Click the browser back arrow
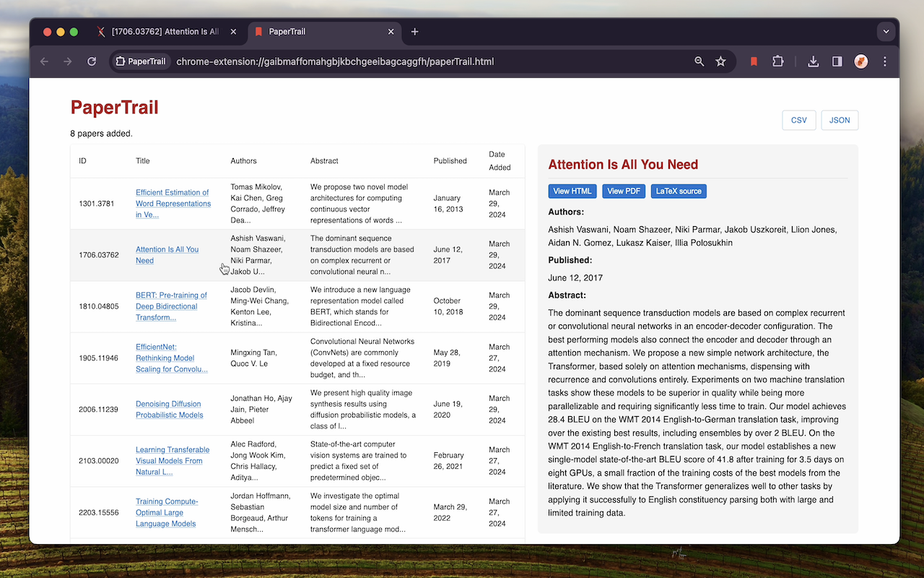924x578 pixels. pos(45,61)
